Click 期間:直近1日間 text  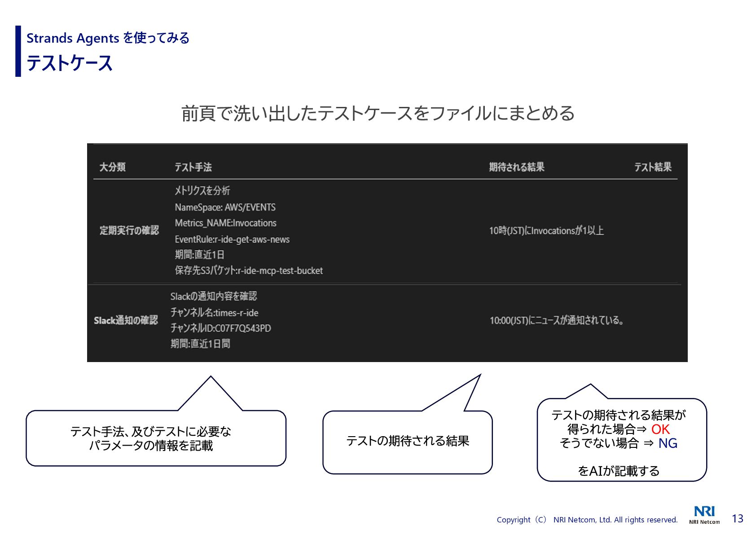pyautogui.click(x=200, y=344)
